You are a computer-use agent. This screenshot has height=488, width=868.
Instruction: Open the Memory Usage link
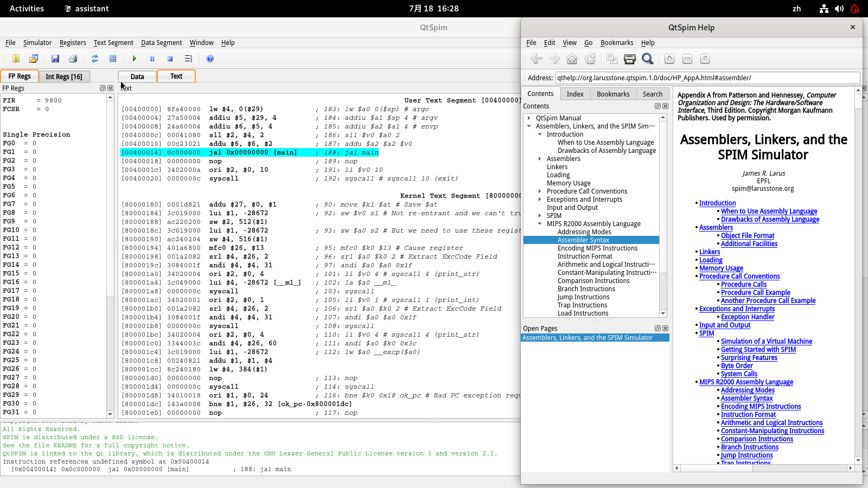click(721, 268)
